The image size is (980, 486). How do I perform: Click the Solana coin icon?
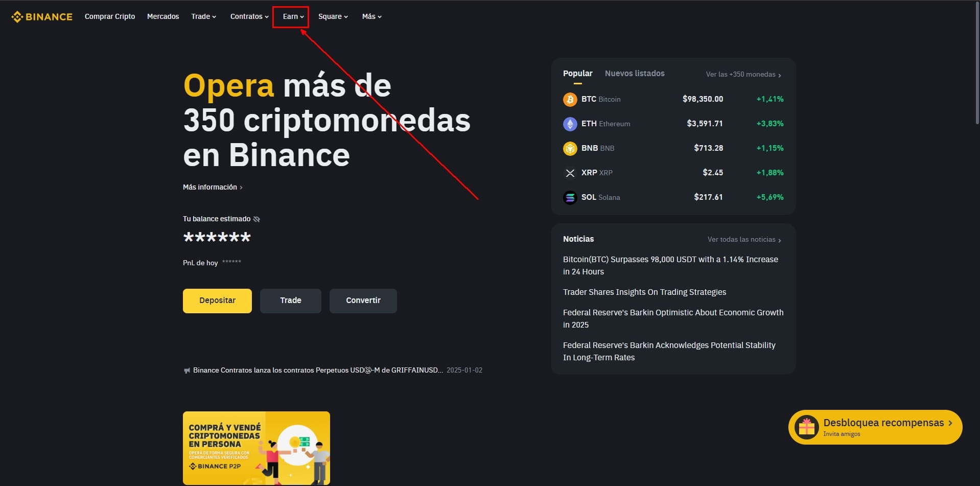coord(570,197)
